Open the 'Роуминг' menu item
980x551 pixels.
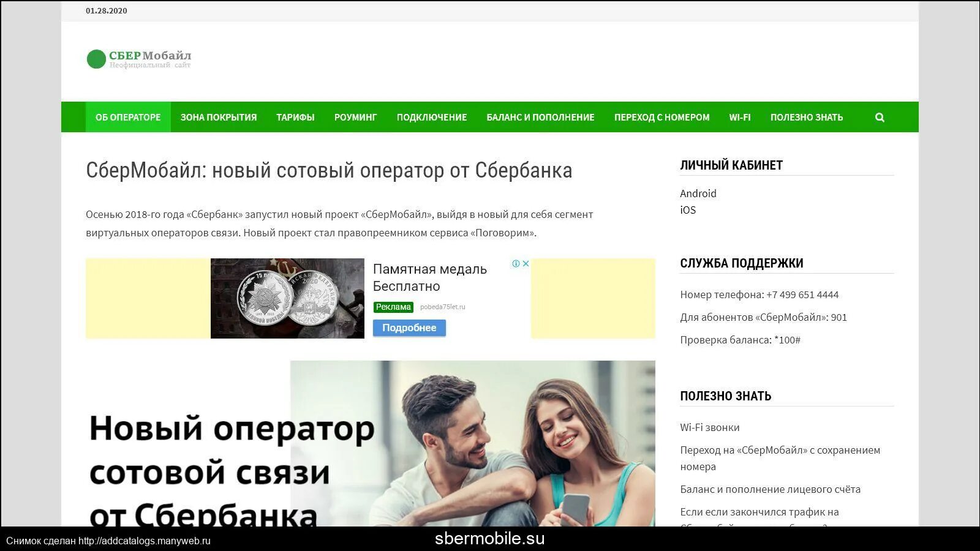[355, 117]
